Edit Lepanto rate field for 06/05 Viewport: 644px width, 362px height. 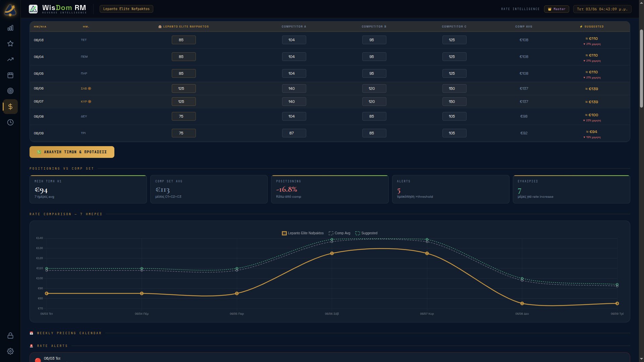click(x=184, y=73)
